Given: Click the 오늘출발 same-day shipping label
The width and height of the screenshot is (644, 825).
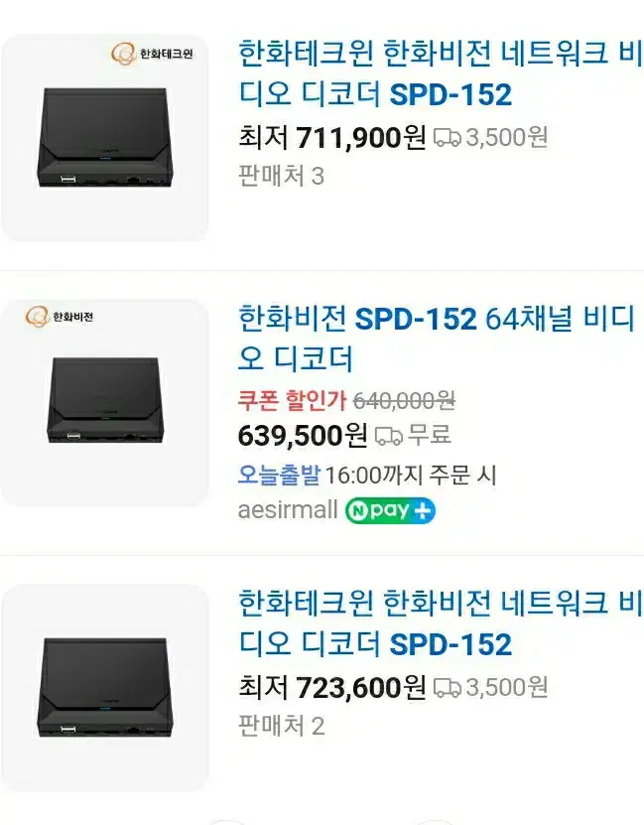Looking at the screenshot, I should coord(279,475).
